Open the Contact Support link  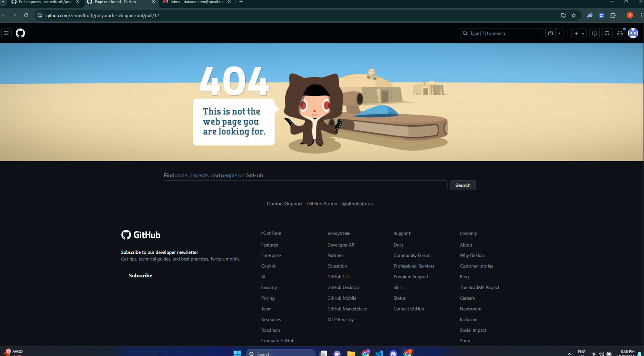tap(284, 204)
